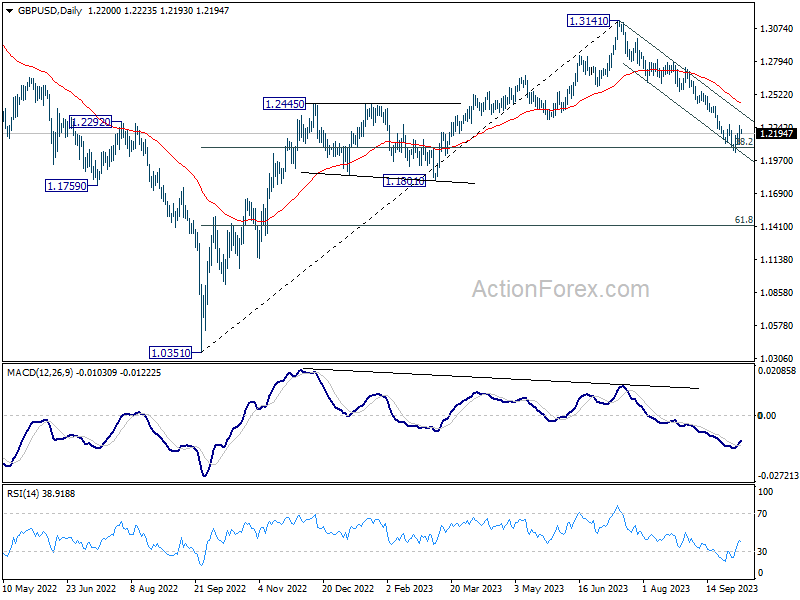
Task: Click the 21 Sep 2022 date label
Action: (220, 589)
